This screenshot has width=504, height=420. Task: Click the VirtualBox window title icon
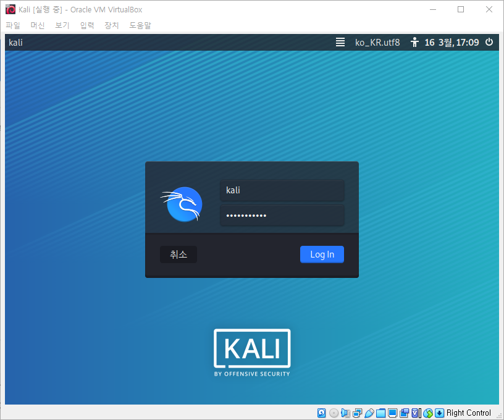point(10,9)
